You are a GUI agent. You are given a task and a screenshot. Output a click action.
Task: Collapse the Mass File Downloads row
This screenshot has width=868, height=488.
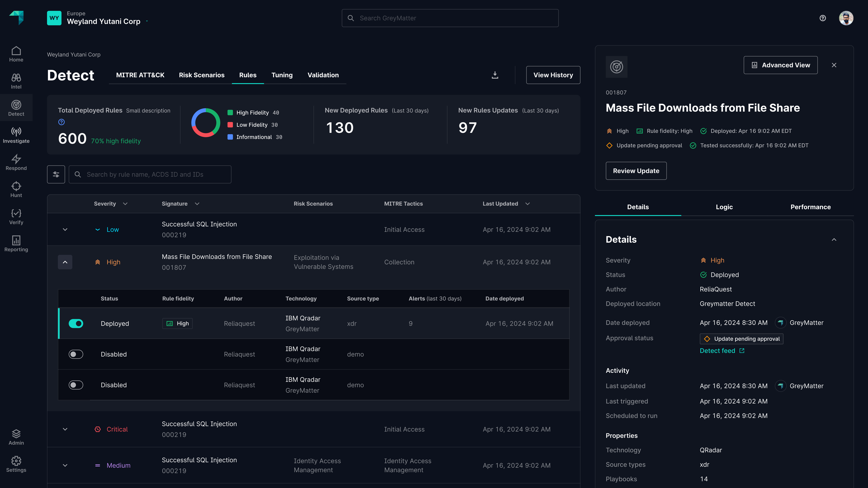[65, 262]
